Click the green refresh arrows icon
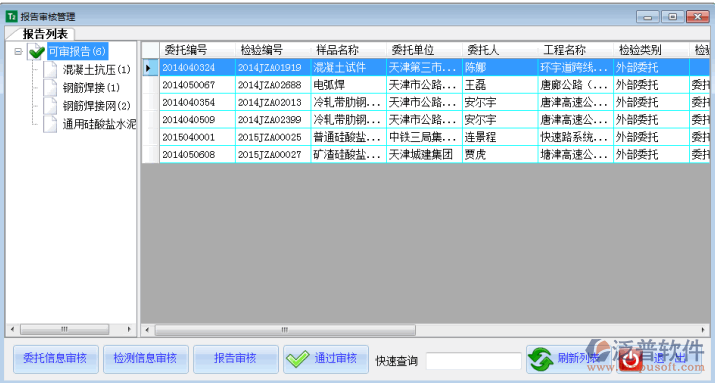The height and width of the screenshot is (383, 715). pos(540,360)
